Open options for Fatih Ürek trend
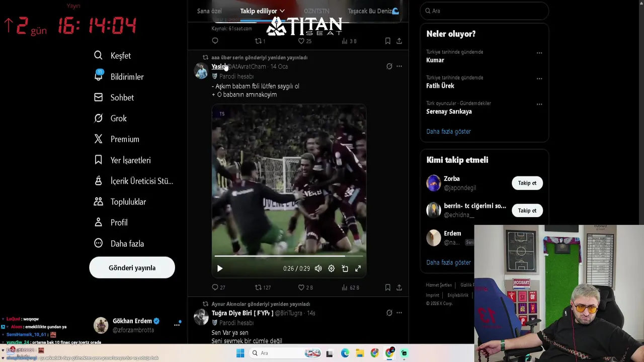The height and width of the screenshot is (362, 644). point(539,78)
